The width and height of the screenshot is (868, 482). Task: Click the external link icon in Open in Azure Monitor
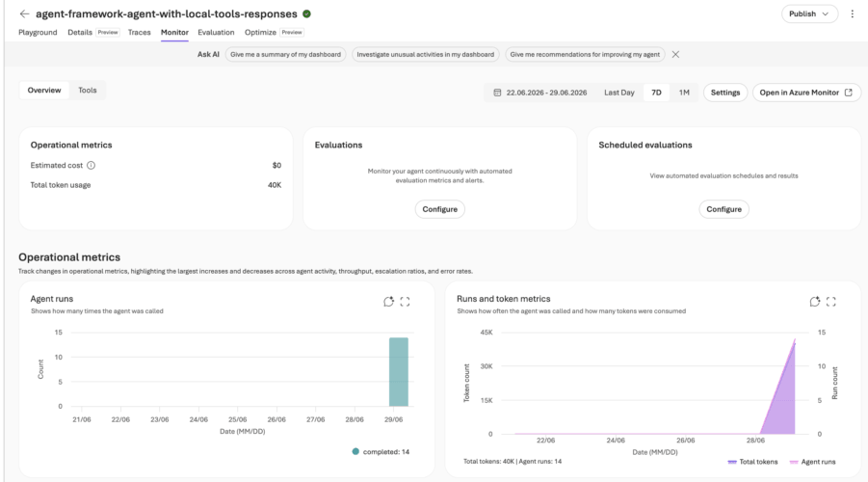pyautogui.click(x=848, y=93)
